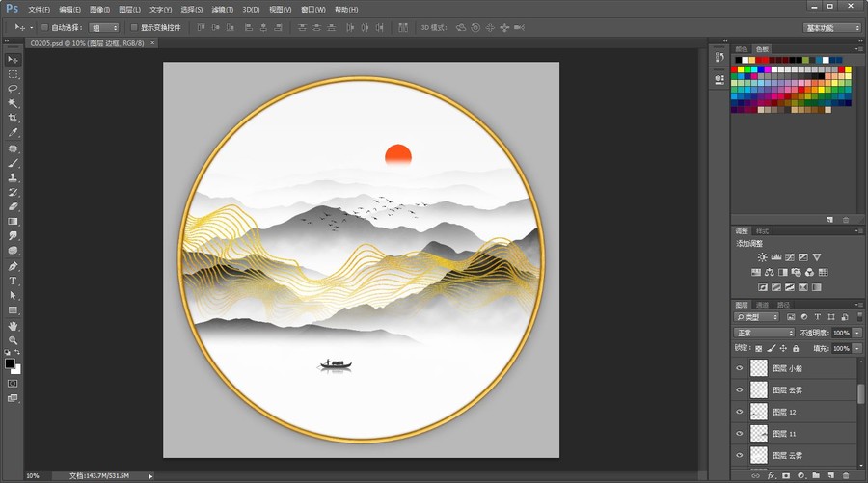
Task: Select the Lasso tool
Action: [13, 89]
